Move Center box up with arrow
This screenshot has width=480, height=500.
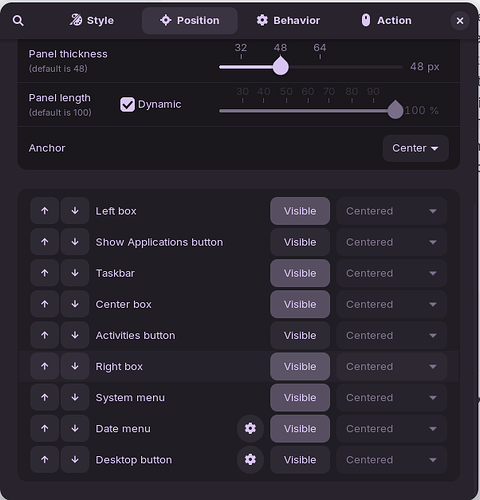45,304
